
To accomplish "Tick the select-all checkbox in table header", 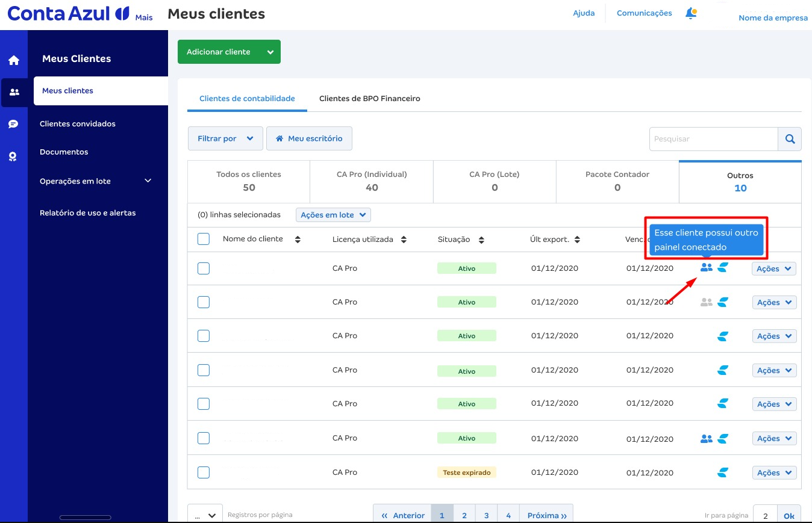I will (204, 239).
